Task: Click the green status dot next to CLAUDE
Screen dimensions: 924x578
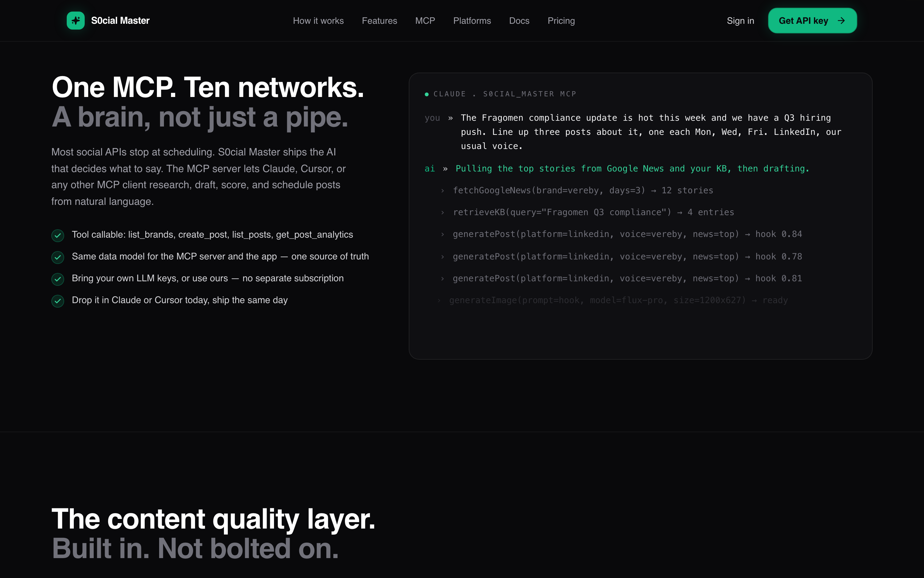Action: click(426, 94)
